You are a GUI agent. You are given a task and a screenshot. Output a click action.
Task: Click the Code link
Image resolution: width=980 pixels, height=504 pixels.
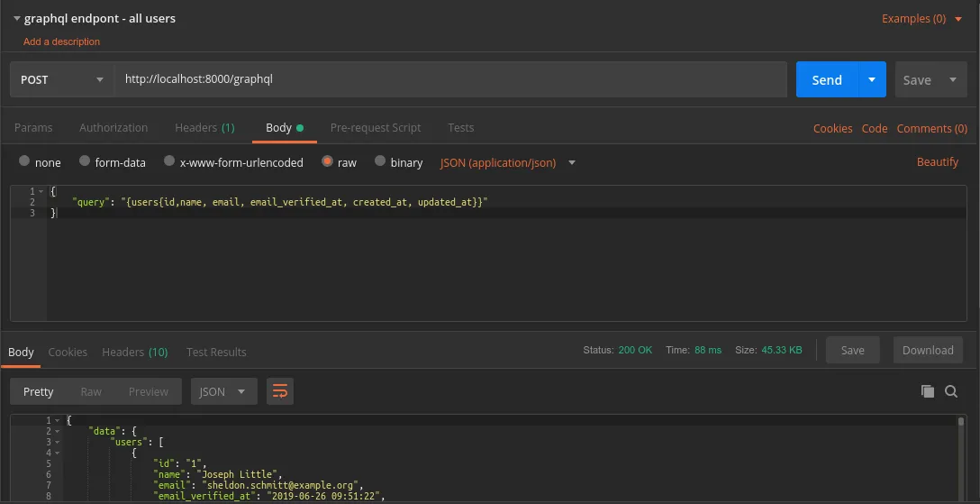(875, 128)
